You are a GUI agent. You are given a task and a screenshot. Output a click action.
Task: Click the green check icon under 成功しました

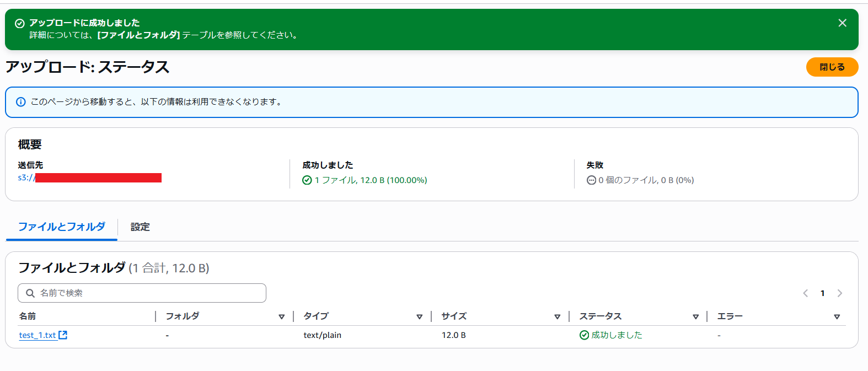tap(307, 180)
